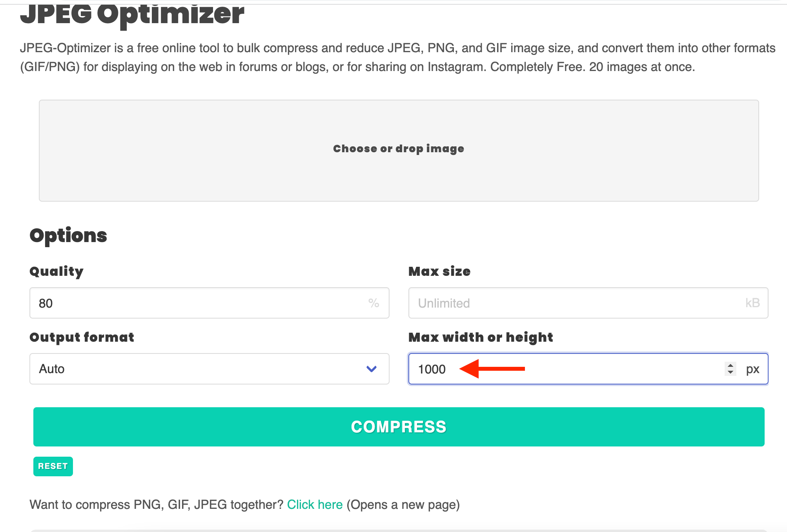Click the percent symbol in Quality field
The width and height of the screenshot is (787, 532).
coord(373,303)
